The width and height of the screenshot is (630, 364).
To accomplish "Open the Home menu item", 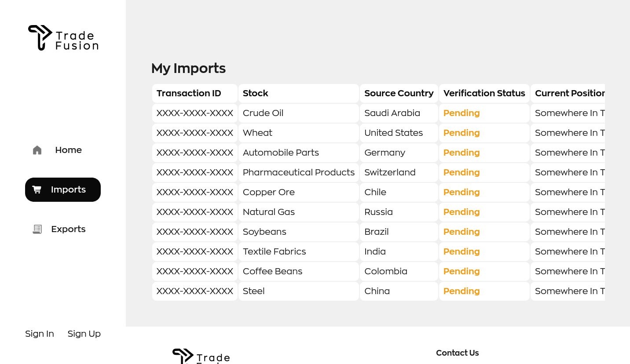I will click(68, 150).
